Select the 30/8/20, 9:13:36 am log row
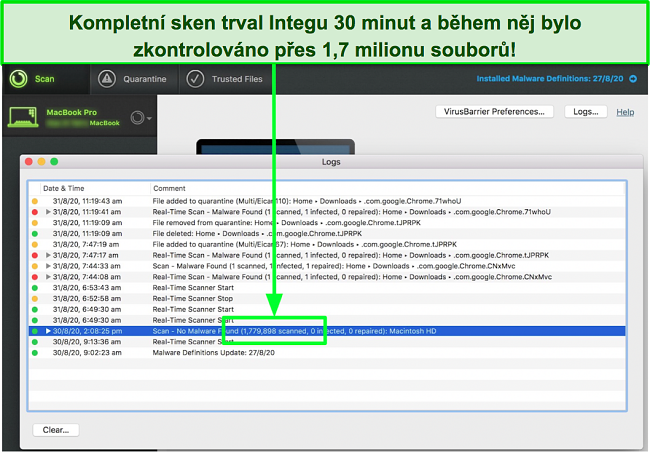The image size is (650, 452). click(327, 342)
